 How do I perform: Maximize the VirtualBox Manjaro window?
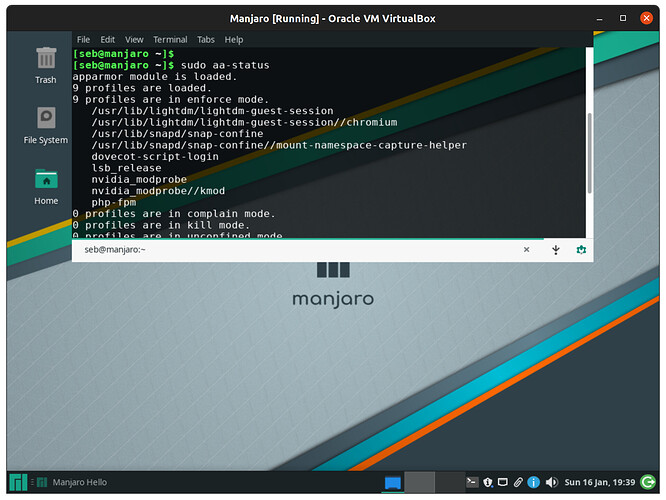(623, 18)
